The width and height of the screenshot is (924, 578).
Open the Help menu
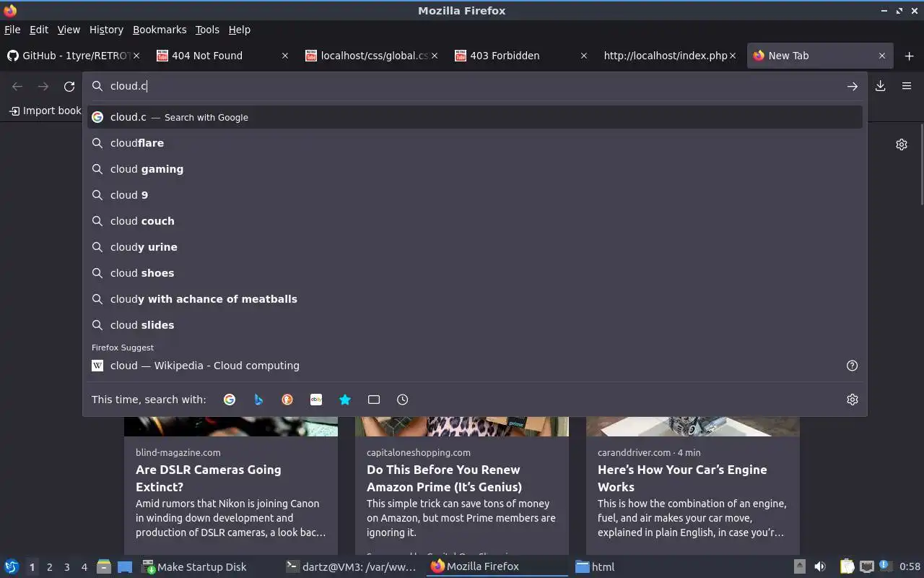click(240, 30)
